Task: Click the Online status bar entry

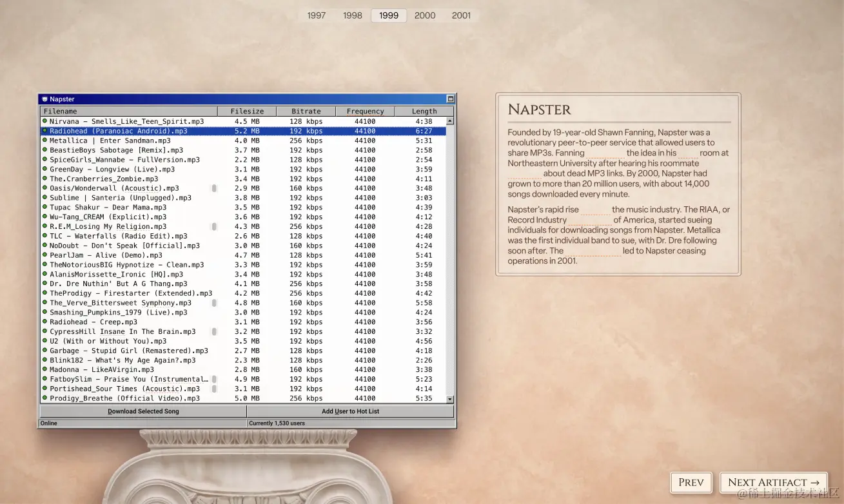Action: [48, 423]
